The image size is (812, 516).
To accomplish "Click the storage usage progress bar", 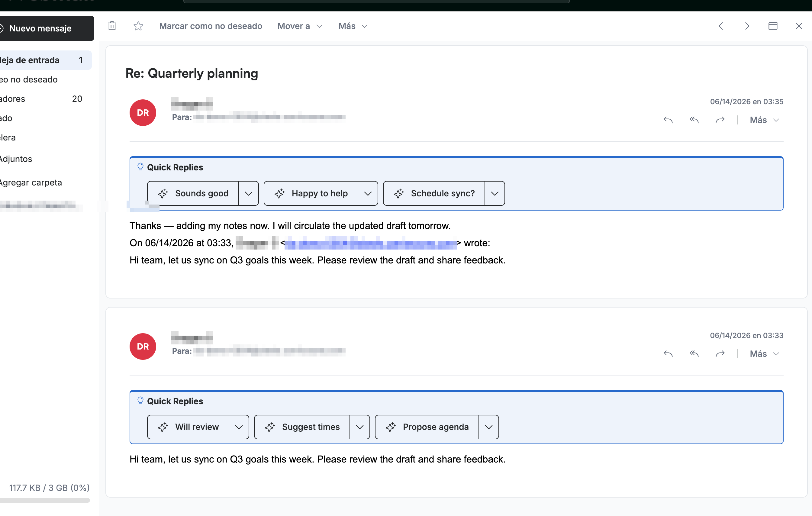I will pyautogui.click(x=45, y=501).
